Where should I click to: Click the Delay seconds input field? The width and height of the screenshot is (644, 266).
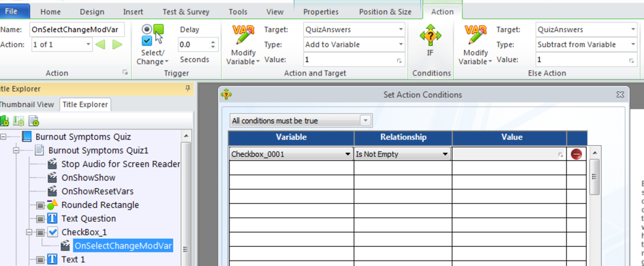[194, 44]
